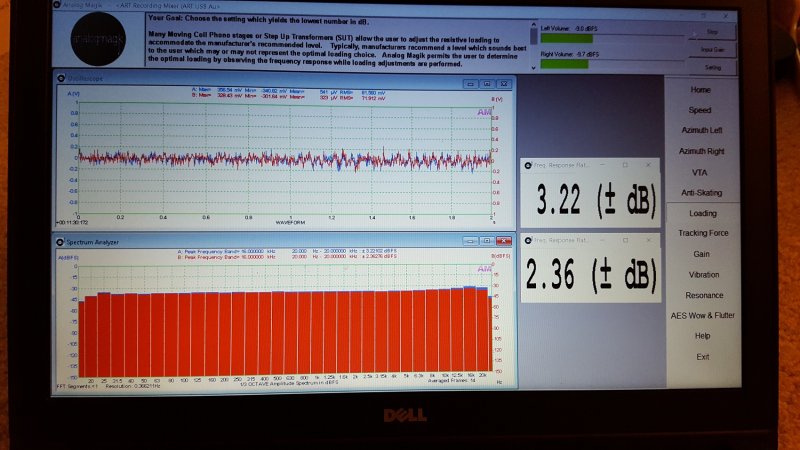Open the Azimuth Left test
The height and width of the screenshot is (450, 800).
[702, 131]
